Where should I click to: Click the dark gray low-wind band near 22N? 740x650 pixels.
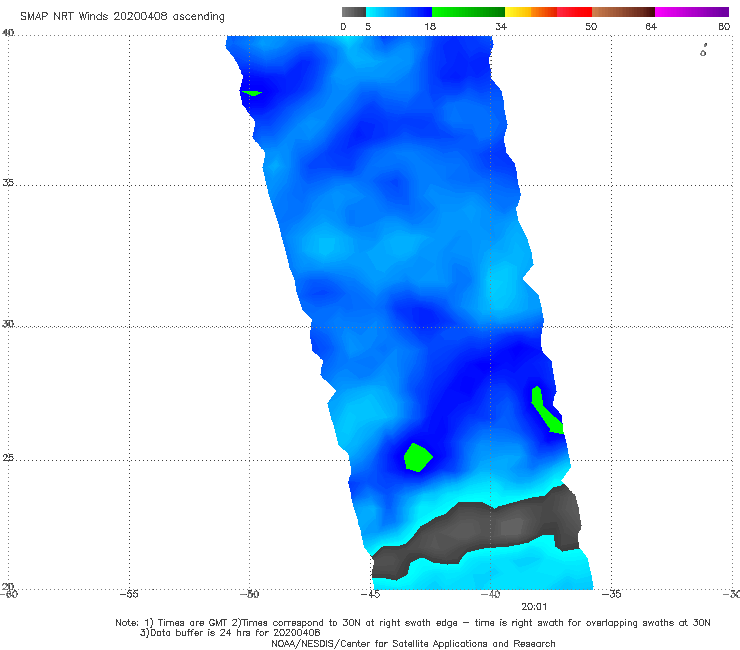tap(477, 531)
